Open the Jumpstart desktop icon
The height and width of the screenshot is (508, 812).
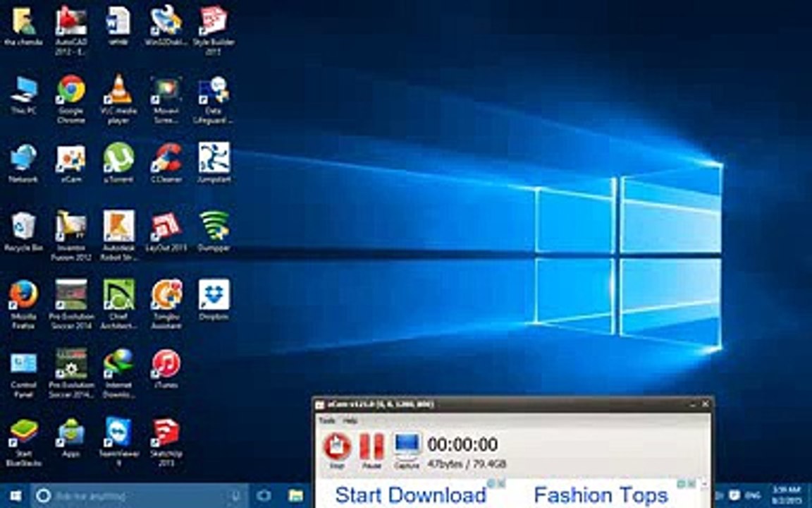pos(214,163)
